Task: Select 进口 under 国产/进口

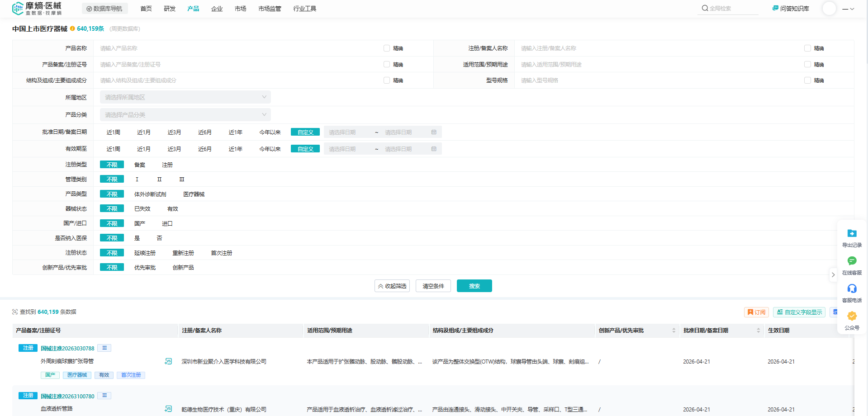Action: pos(167,223)
